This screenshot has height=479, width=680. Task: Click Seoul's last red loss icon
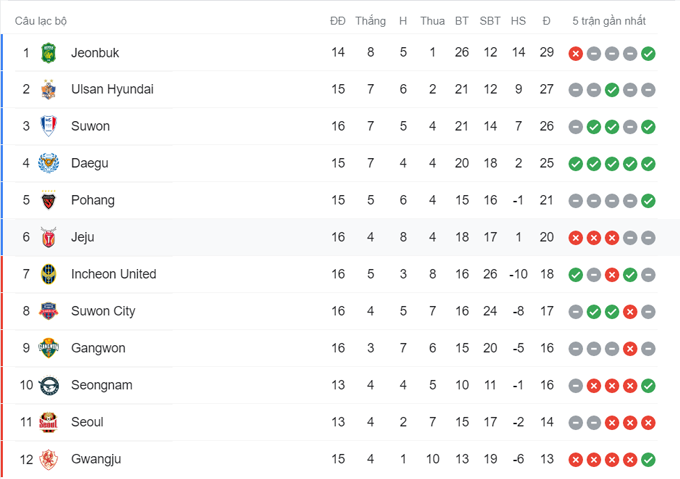click(x=648, y=423)
